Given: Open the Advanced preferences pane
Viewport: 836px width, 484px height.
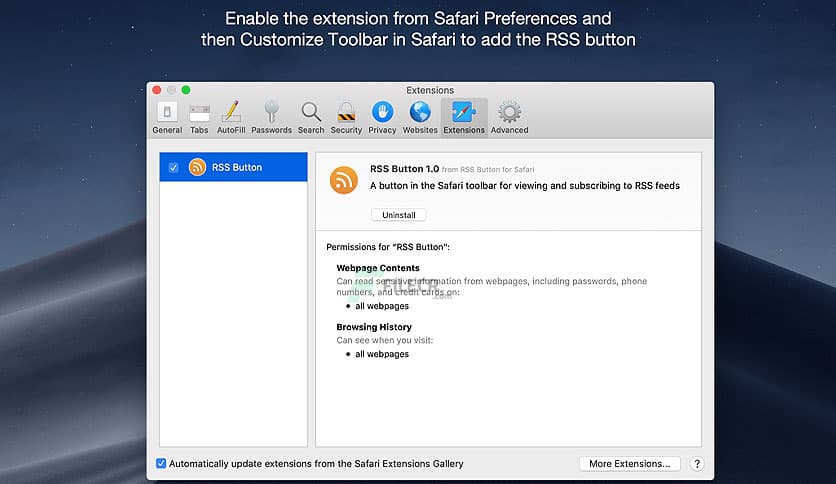Looking at the screenshot, I should tap(510, 118).
